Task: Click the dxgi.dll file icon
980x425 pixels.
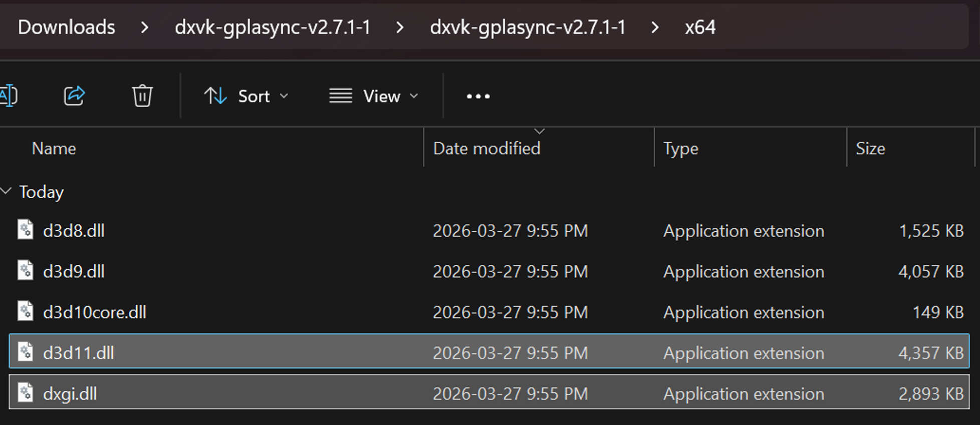Action: coord(26,393)
